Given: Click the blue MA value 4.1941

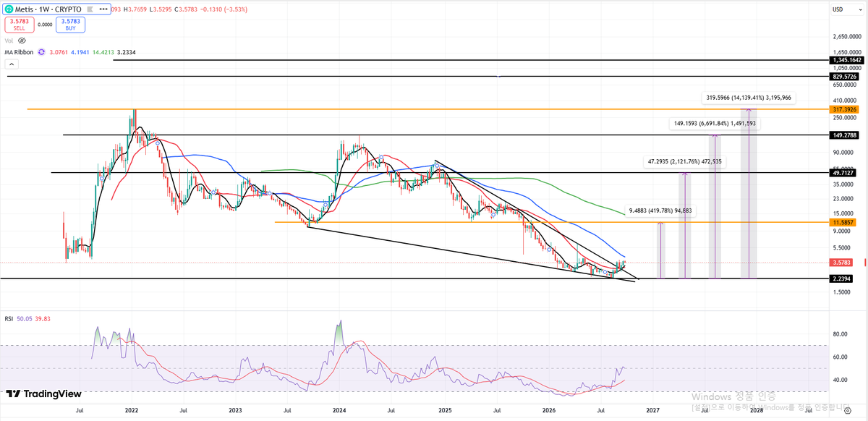Looking at the screenshot, I should click(80, 52).
